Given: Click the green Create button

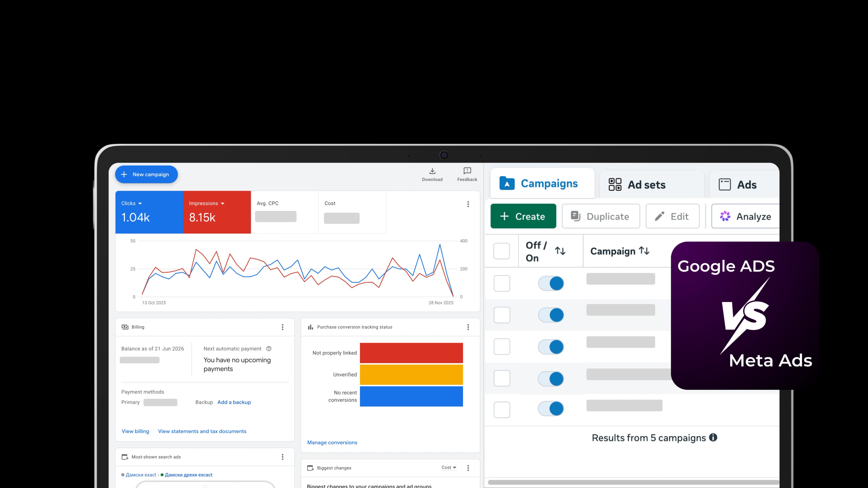Looking at the screenshot, I should pyautogui.click(x=523, y=216).
